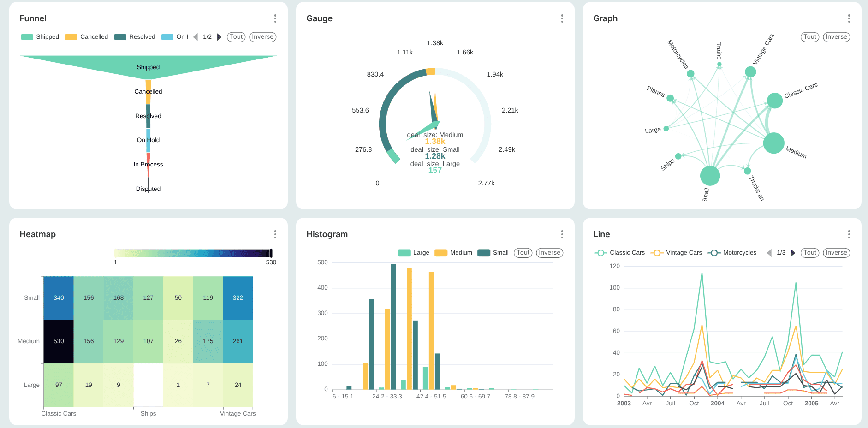The image size is (868, 428).
Task: Click heatmap cell with value 322
Action: point(238,298)
